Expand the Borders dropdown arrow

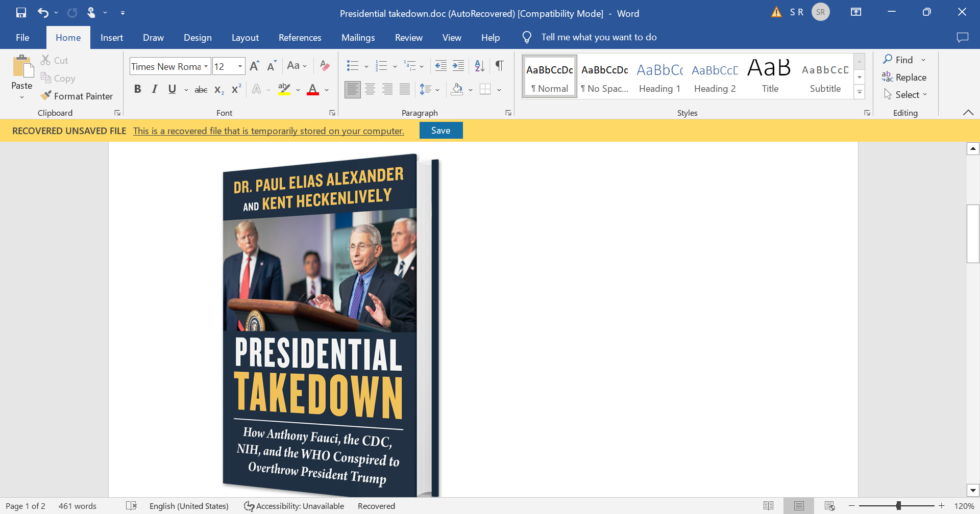(499, 90)
